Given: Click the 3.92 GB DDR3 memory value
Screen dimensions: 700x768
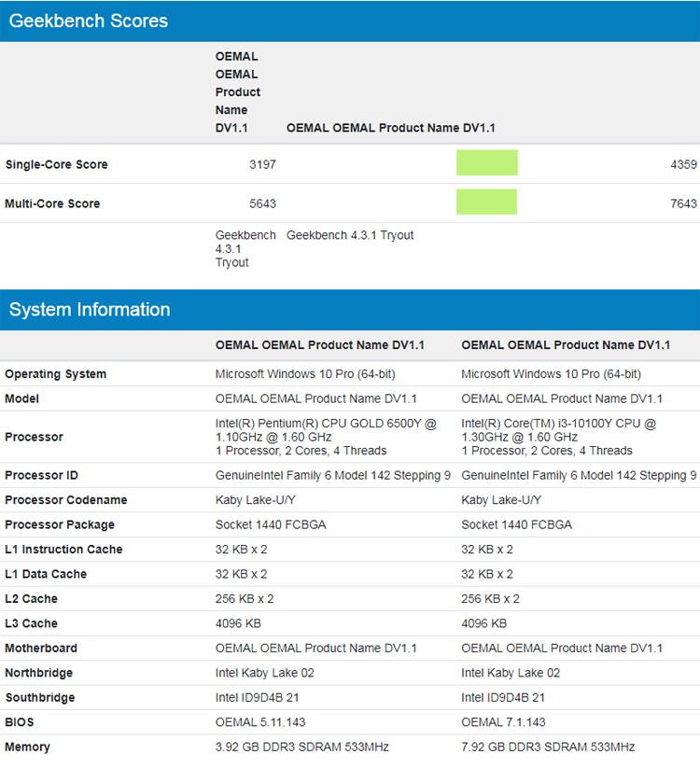Looking at the screenshot, I should pos(302,747).
